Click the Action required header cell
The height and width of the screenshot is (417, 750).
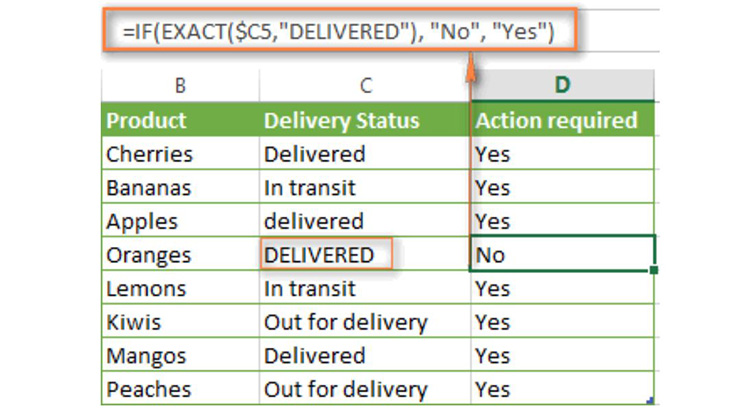[x=562, y=120]
